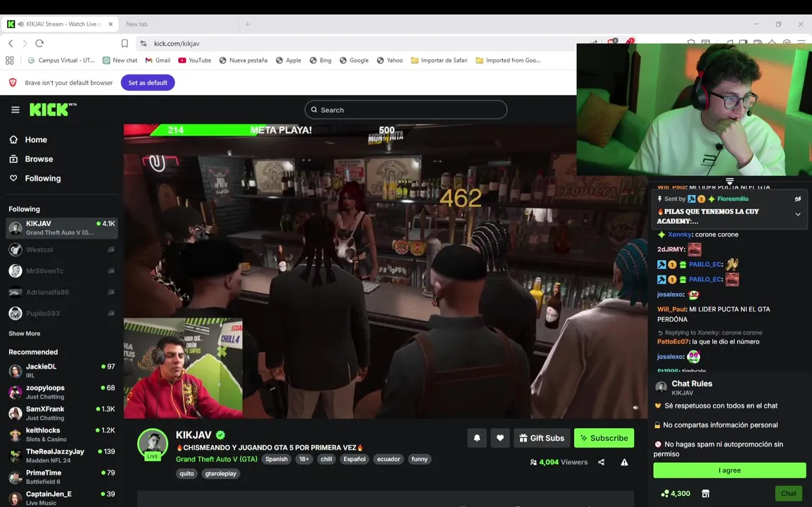
Task: Reload the page with the refresh icon
Action: pyautogui.click(x=39, y=44)
